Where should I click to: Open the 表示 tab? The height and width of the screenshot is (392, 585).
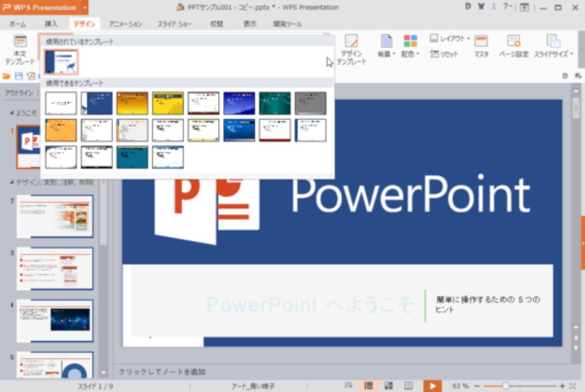[250, 24]
